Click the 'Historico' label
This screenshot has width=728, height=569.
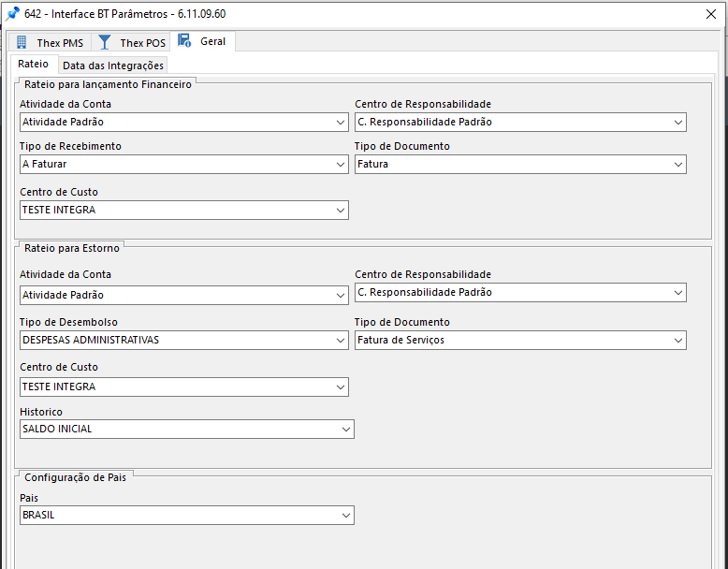point(41,412)
